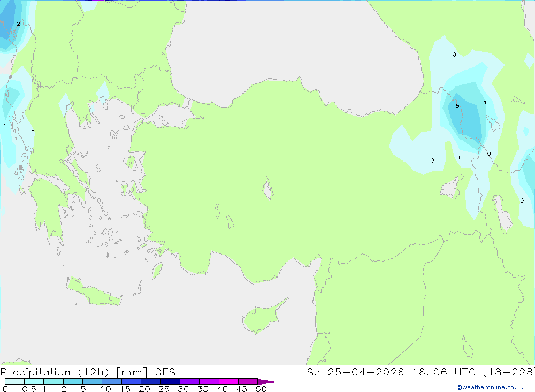The width and height of the screenshot is (535, 392).
Task: Click the weatheronline.co.uk copyright link
Action: pos(490,387)
